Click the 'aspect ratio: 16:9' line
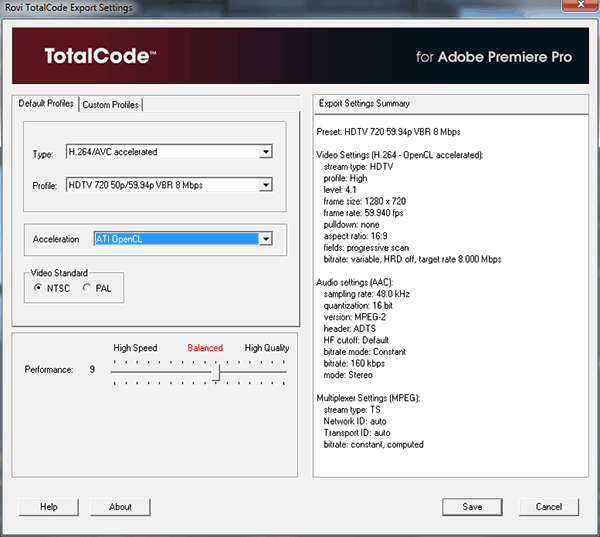Screen dimensions: 600x537 click(x=355, y=236)
